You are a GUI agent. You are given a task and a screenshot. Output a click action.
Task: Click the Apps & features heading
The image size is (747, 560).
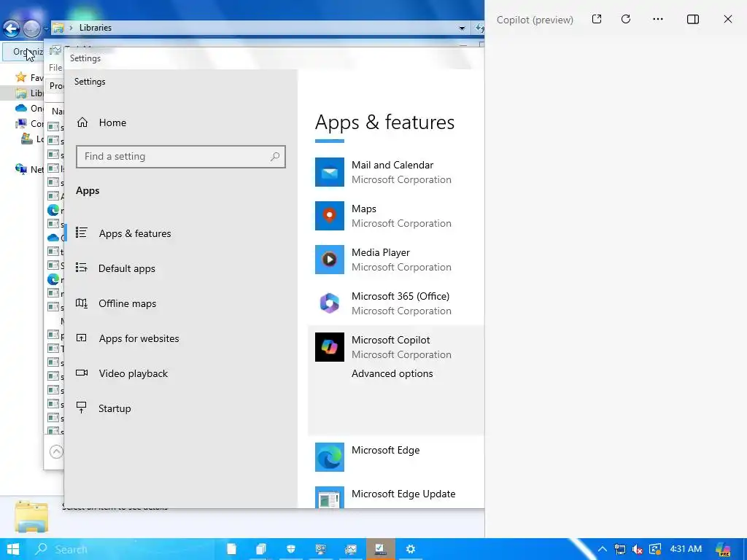(385, 122)
